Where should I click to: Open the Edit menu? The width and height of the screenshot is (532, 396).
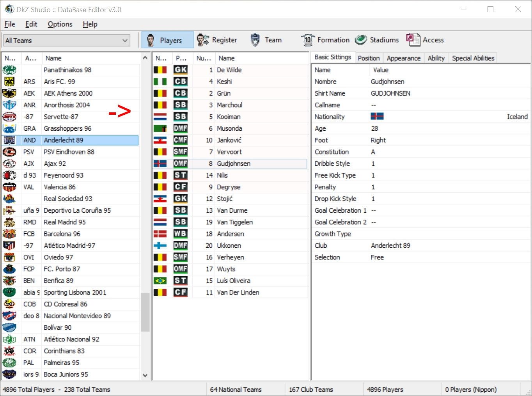[x=31, y=24]
